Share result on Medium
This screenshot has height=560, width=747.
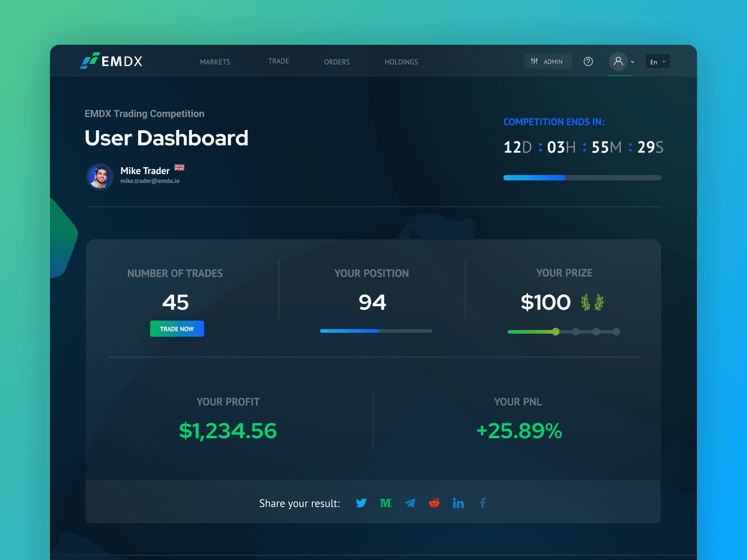point(385,503)
